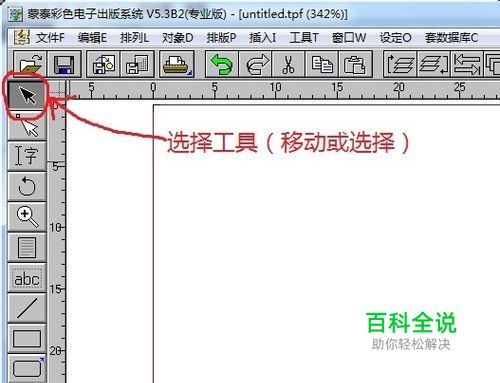Activate the rotate tool
The height and width of the screenshot is (383, 500).
(27, 186)
